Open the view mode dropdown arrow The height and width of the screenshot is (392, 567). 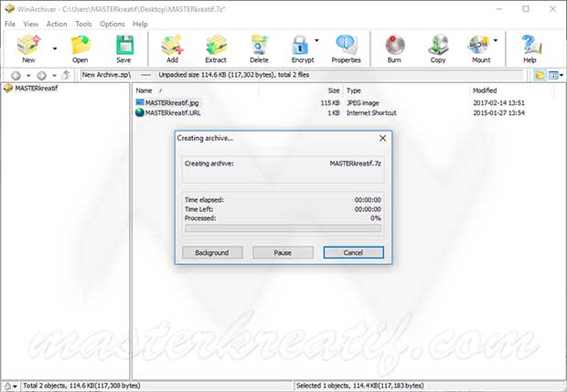pos(562,76)
